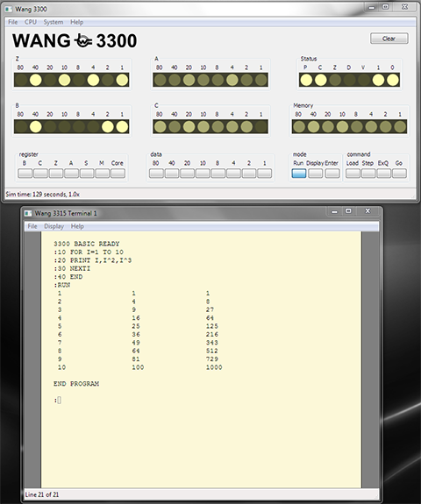Open the System menu
The width and height of the screenshot is (421, 504).
pos(54,22)
